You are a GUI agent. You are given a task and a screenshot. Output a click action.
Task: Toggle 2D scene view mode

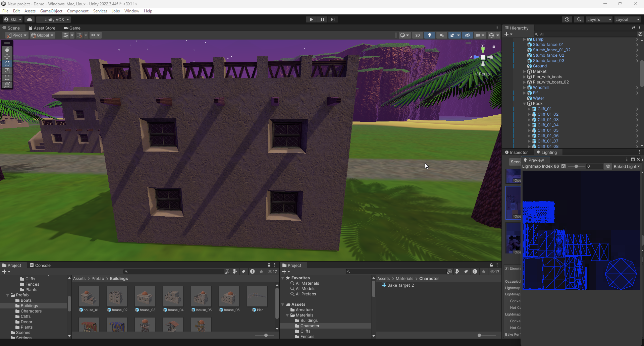click(x=418, y=35)
